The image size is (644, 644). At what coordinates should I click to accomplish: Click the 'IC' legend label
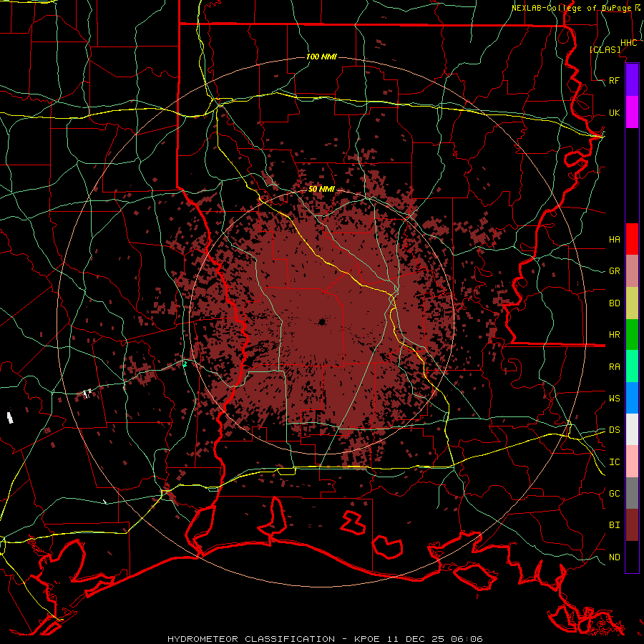(614, 462)
